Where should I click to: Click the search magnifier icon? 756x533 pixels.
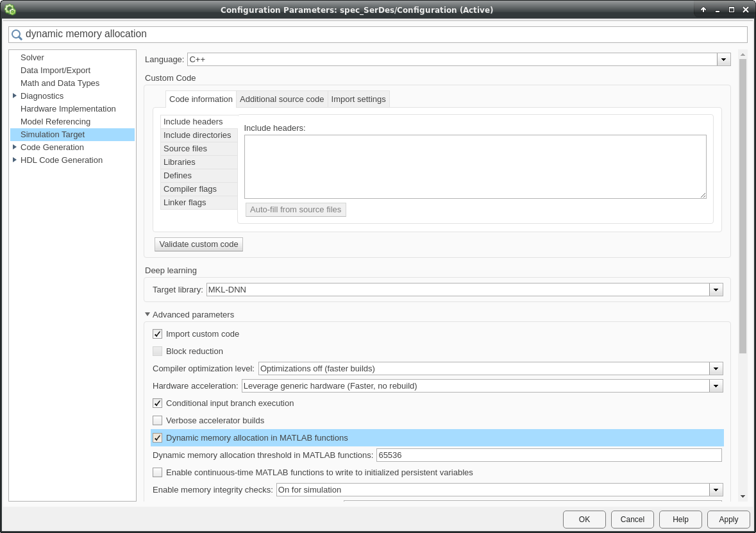coord(17,35)
